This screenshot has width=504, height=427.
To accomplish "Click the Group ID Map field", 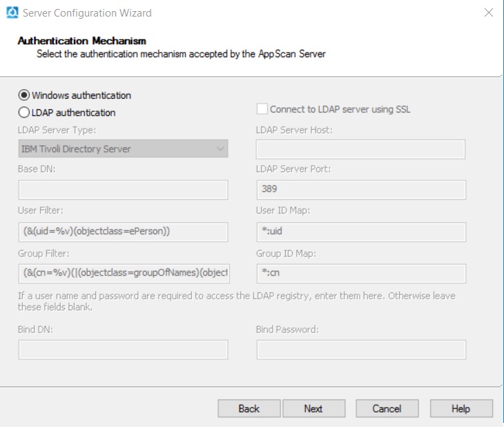I will [x=360, y=273].
